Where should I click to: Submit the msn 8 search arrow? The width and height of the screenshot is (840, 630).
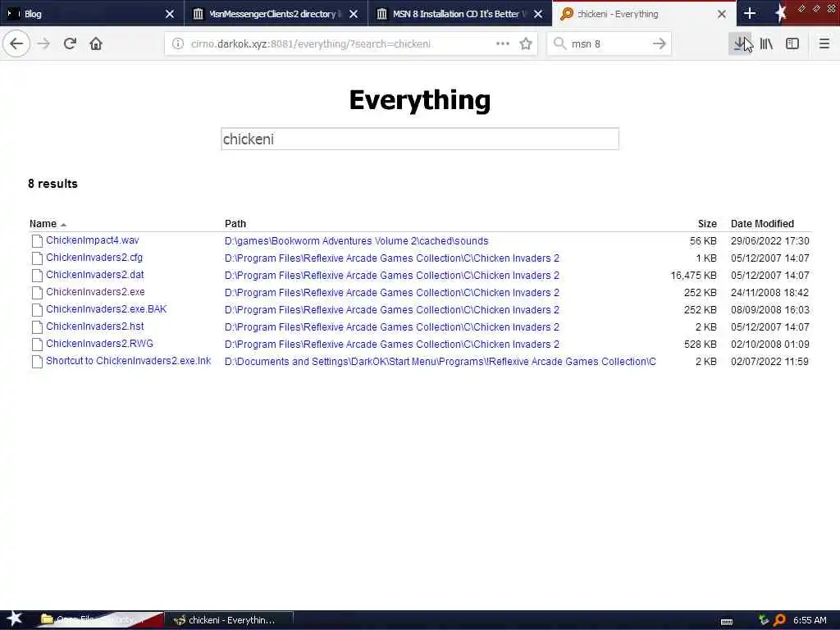[x=660, y=43]
